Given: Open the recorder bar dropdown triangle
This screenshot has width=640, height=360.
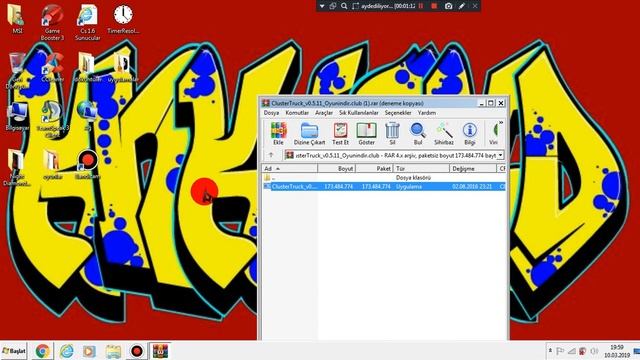Looking at the screenshot, I should click(322, 6).
